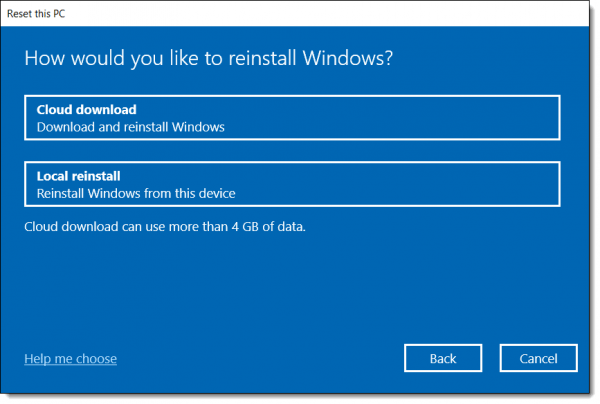Cancel the Reset this PC wizard
The image size is (600, 404).
(x=538, y=358)
